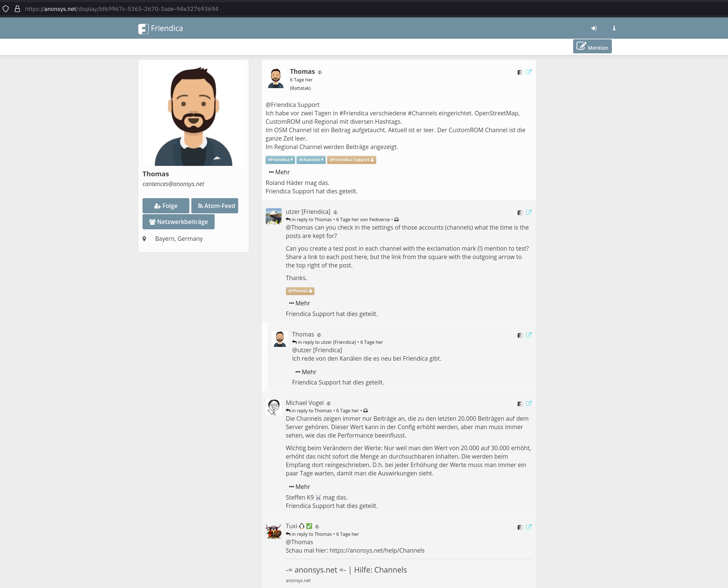Click external link icon on Tuxi's reply

point(529,527)
